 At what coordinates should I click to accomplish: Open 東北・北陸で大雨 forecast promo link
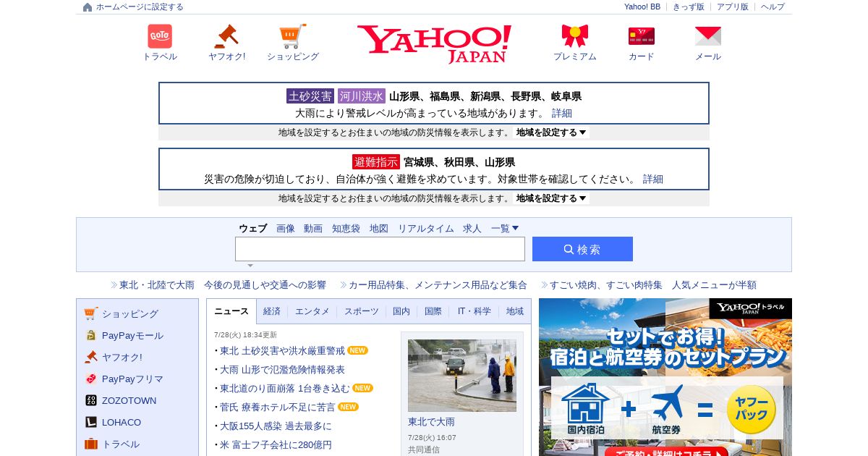(x=223, y=285)
